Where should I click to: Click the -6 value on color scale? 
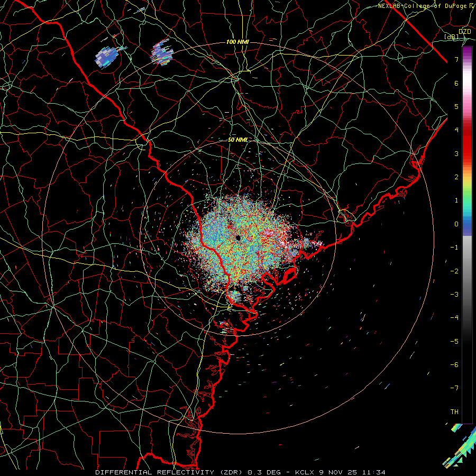click(454, 364)
